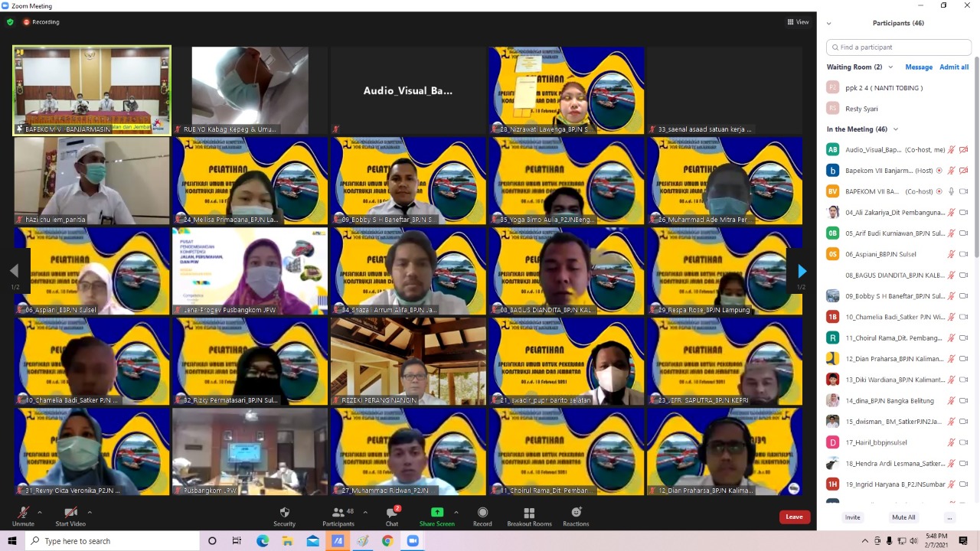Click the red Leave button
980x551 pixels.
[795, 517]
